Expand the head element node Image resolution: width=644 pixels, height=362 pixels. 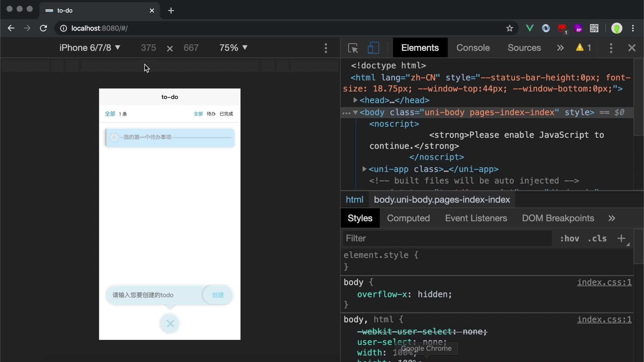coord(355,100)
